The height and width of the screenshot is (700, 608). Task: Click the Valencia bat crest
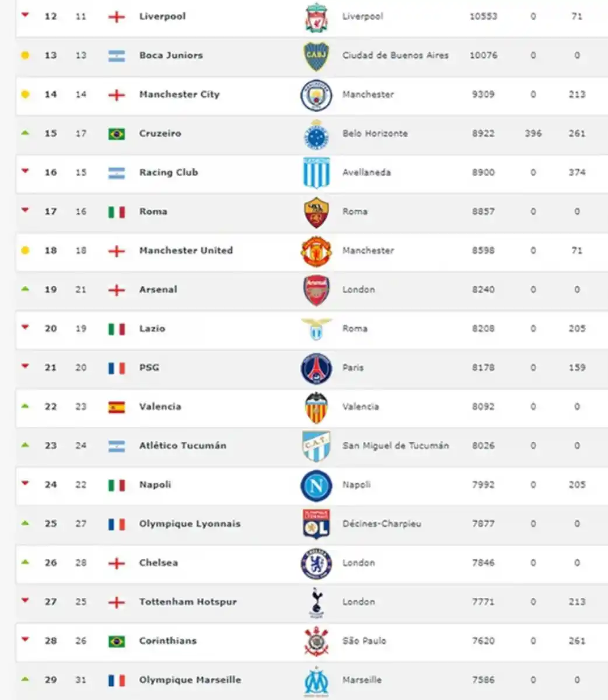(316, 407)
